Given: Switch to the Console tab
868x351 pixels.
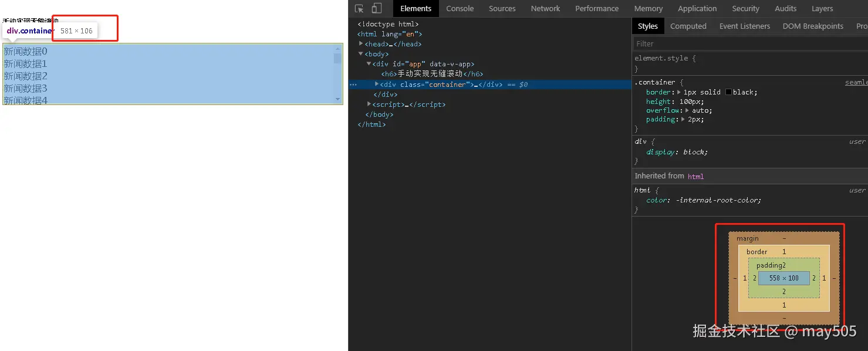Looking at the screenshot, I should (460, 8).
